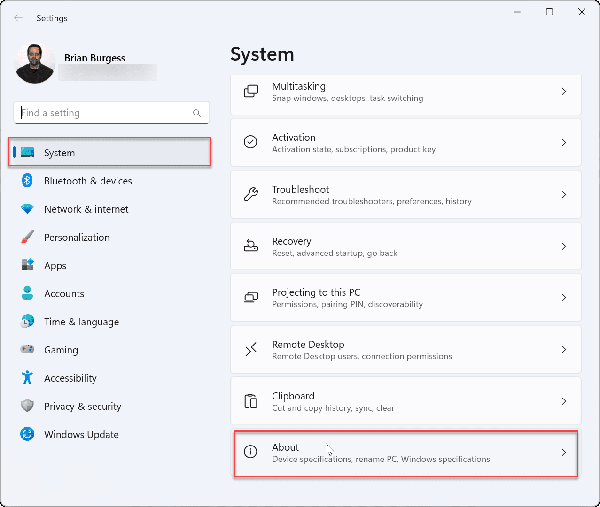Screen dimensions: 600x507
Task: Click the Apps icon in sidebar
Action: pyautogui.click(x=27, y=265)
